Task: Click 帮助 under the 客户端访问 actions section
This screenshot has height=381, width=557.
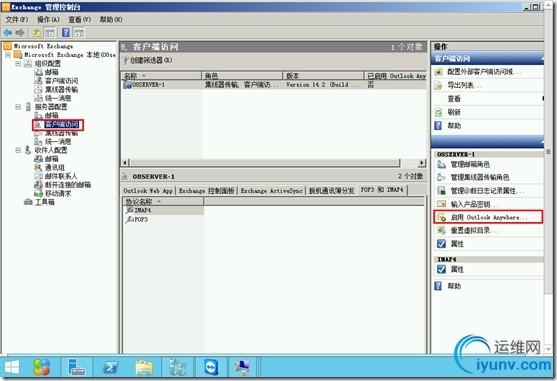Action: click(454, 126)
